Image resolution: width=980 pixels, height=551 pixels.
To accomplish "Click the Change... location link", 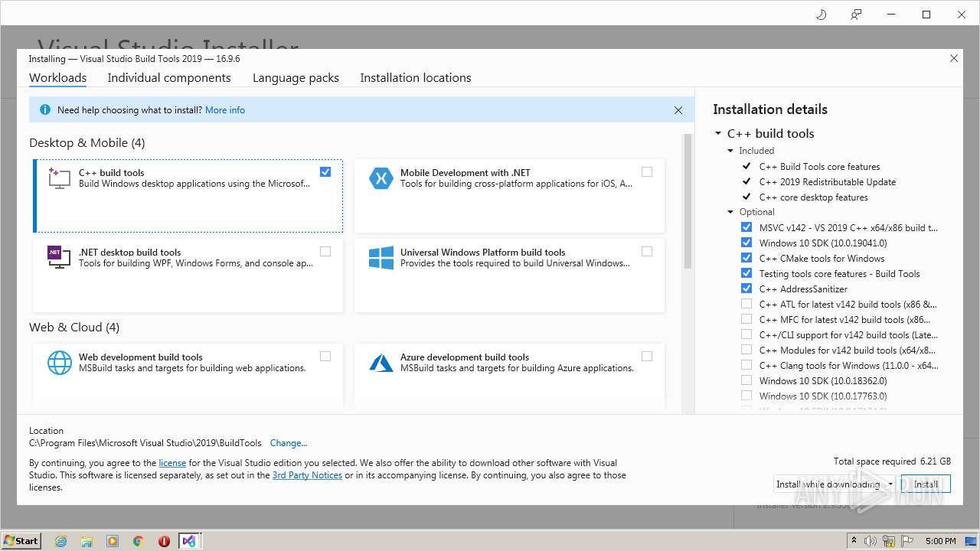I will point(289,443).
